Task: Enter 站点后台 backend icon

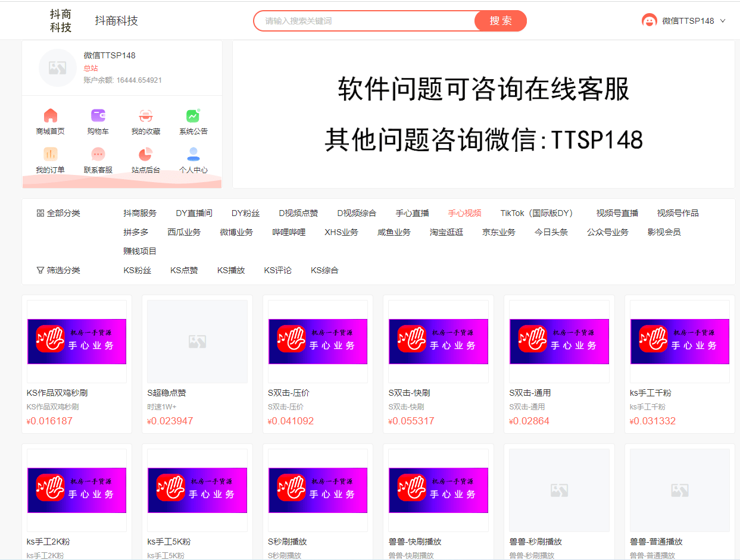Action: coord(145,156)
